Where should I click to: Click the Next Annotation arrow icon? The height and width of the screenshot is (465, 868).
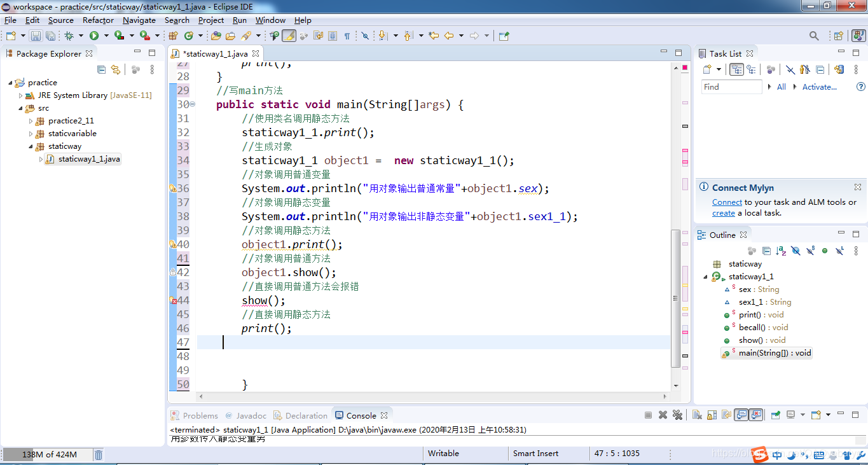point(383,36)
